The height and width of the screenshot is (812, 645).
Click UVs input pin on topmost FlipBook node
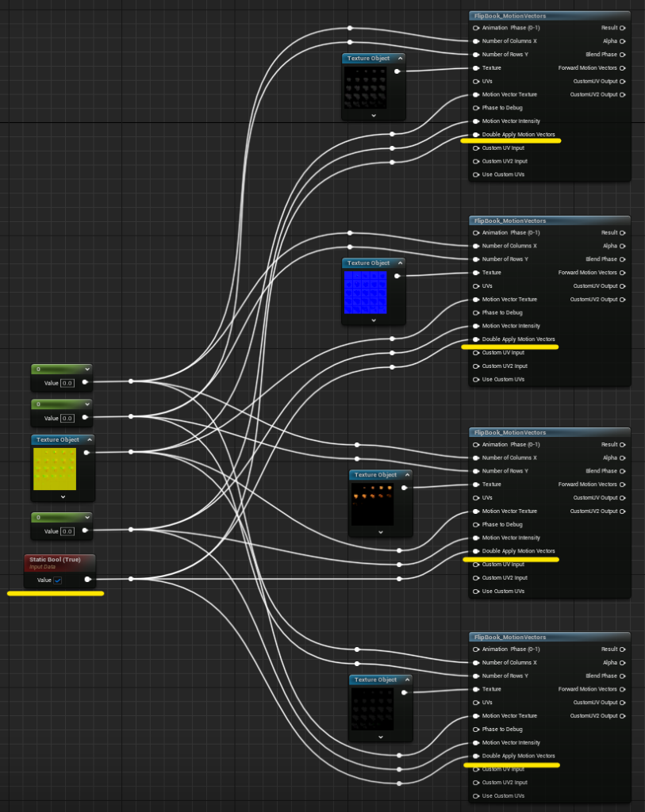[476, 82]
